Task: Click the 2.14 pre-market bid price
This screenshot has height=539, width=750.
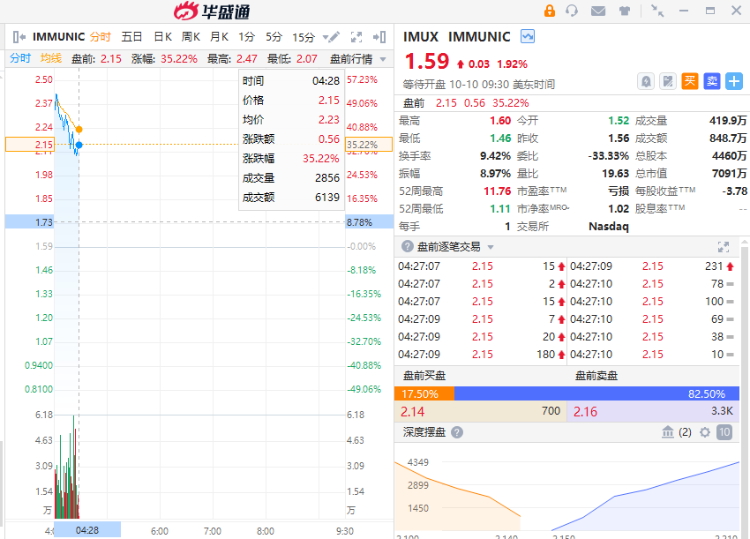Action: pyautogui.click(x=413, y=411)
